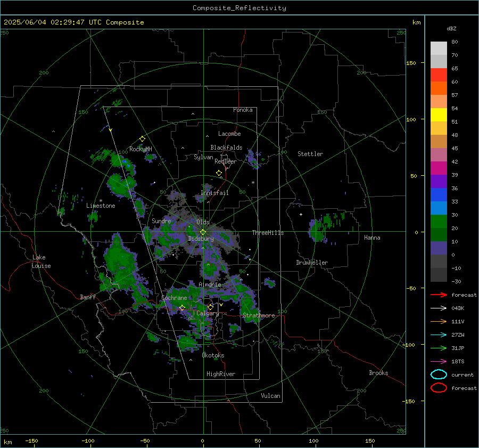This screenshot has width=479, height=448.
Task: Click the green 31JP arrow icon
Action: [x=439, y=348]
